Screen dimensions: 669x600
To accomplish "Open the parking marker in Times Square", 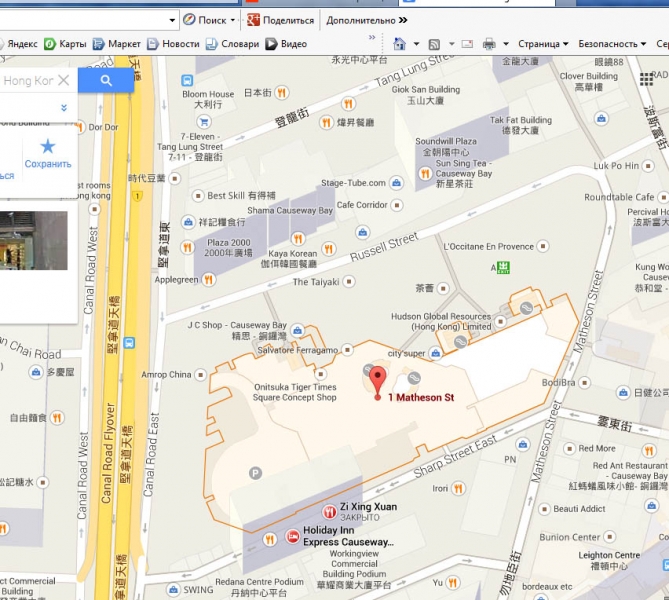I will tap(255, 472).
